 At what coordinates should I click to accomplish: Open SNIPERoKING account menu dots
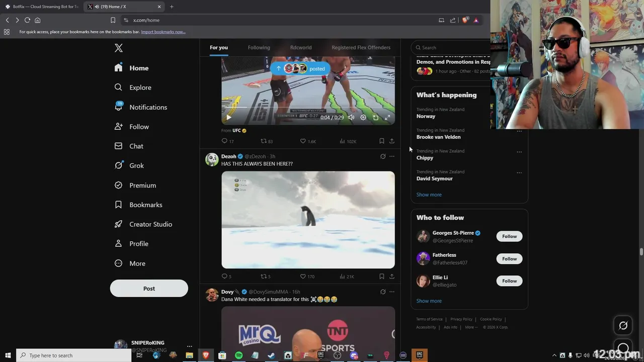pos(190,346)
